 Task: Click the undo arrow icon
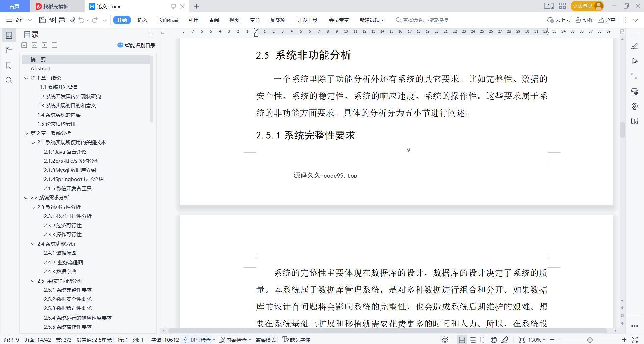(81, 20)
